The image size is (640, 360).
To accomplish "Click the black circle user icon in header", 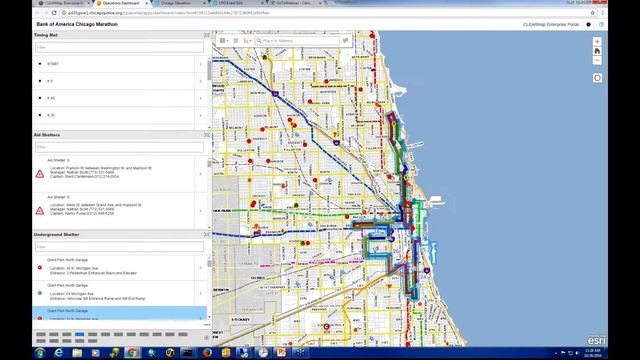I will tap(588, 24).
